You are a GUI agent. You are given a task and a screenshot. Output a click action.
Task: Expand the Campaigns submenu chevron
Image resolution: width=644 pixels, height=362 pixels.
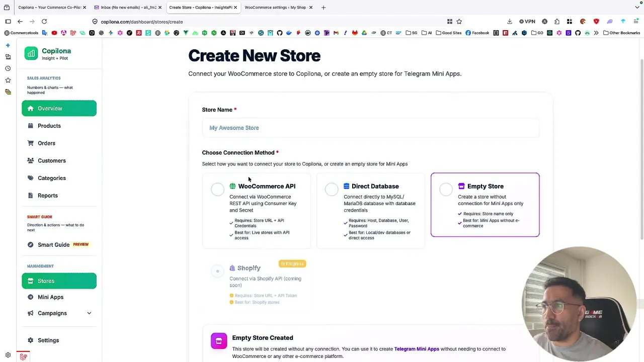tap(89, 313)
